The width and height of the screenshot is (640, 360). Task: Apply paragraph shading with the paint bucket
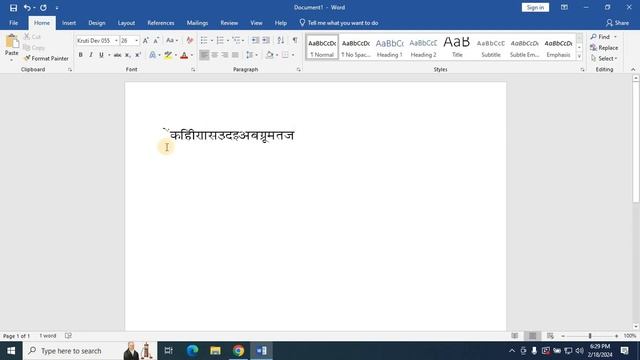270,55
